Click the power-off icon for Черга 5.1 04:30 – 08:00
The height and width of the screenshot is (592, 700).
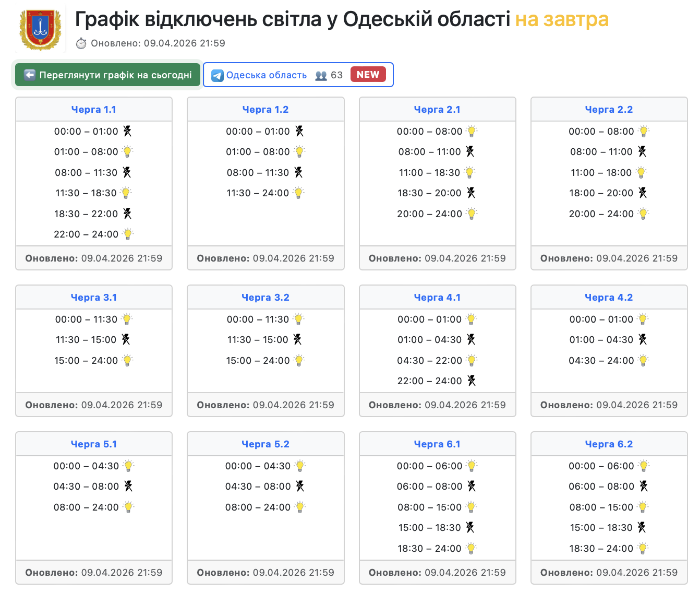click(x=128, y=487)
